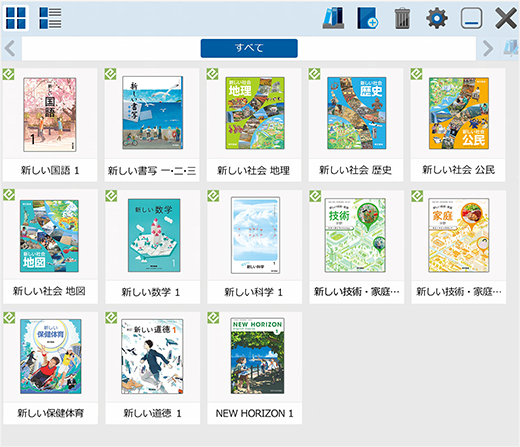
Task: Click the title text 新しい社会 歴史
Action: coord(355,170)
